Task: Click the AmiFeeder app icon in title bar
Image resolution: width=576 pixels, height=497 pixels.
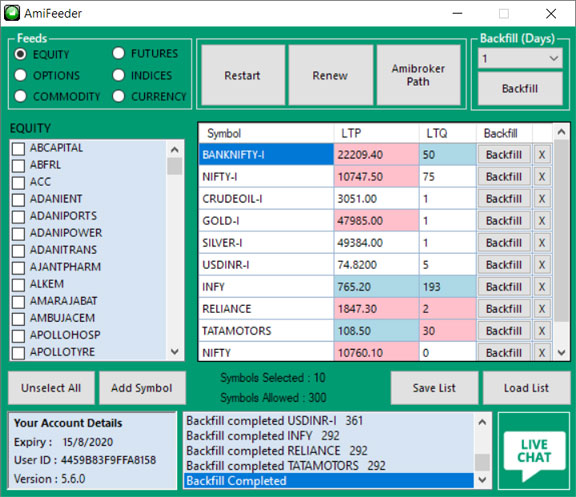Action: click(12, 13)
